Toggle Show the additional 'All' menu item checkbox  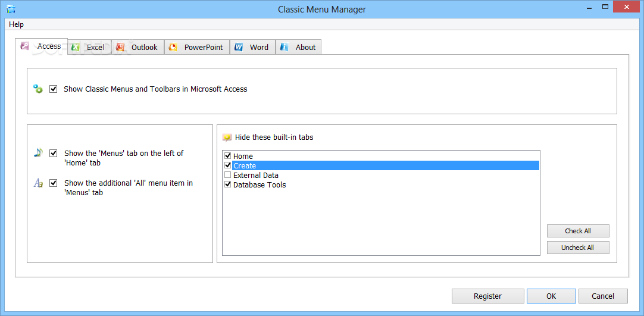[x=53, y=183]
